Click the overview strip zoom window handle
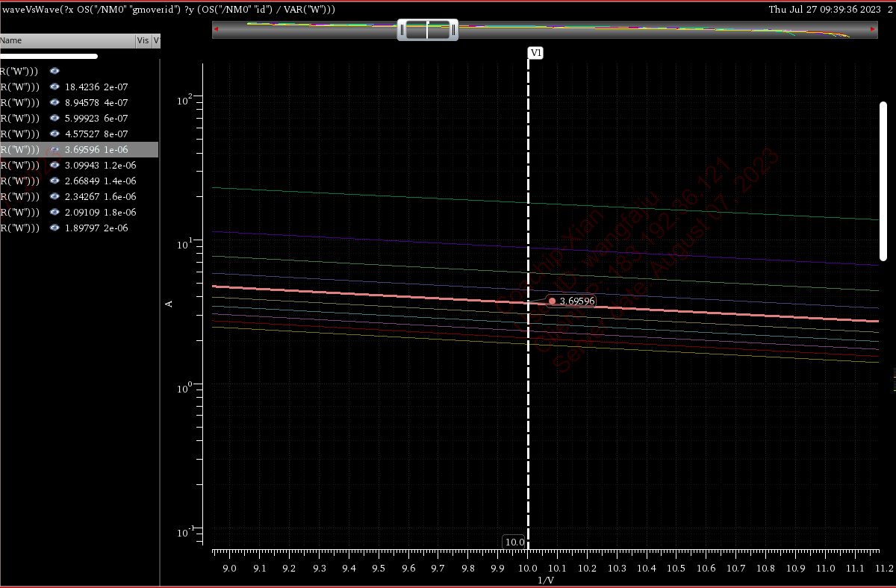The width and height of the screenshot is (896, 588). 427,30
